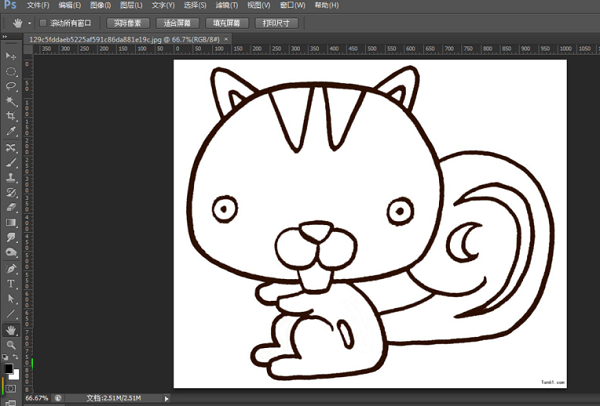Enable the 滚动所有窗口 checkbox

(x=43, y=21)
